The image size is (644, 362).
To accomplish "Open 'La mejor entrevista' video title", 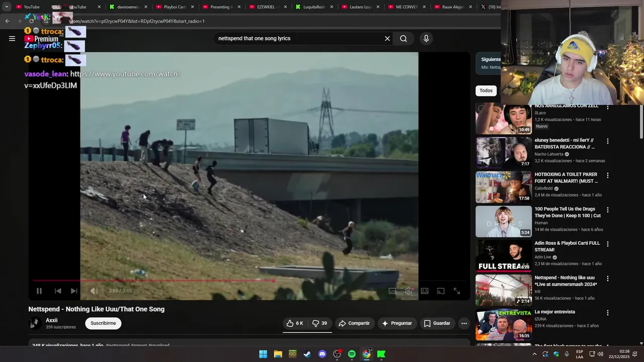I will 554,312.
